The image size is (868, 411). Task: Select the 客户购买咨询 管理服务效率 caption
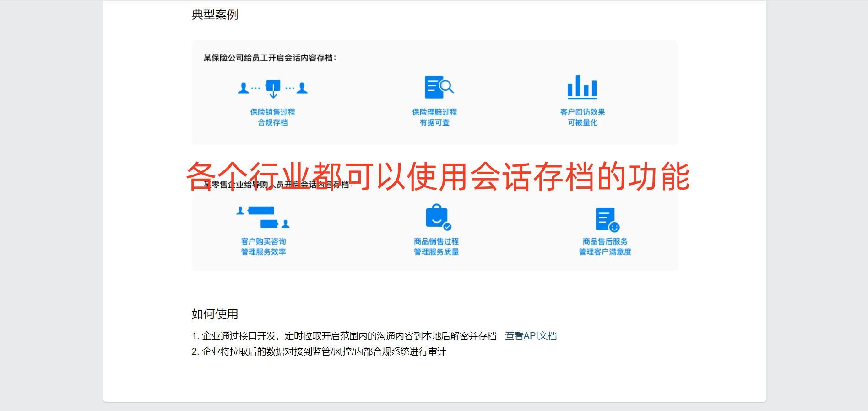(x=263, y=247)
